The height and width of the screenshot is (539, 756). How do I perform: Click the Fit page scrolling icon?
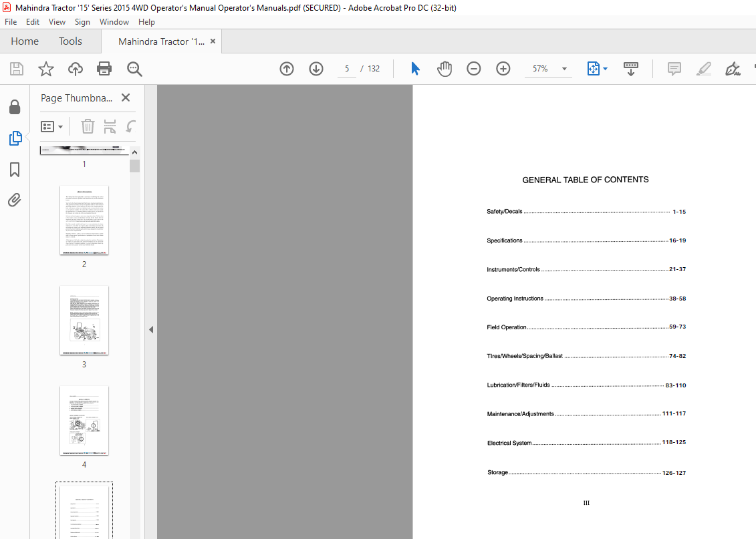[594, 69]
